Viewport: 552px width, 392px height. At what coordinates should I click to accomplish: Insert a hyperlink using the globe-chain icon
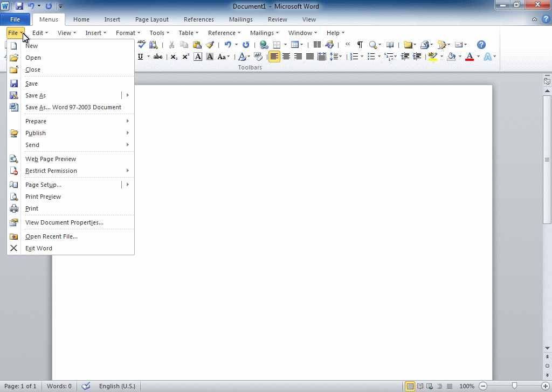pyautogui.click(x=263, y=45)
